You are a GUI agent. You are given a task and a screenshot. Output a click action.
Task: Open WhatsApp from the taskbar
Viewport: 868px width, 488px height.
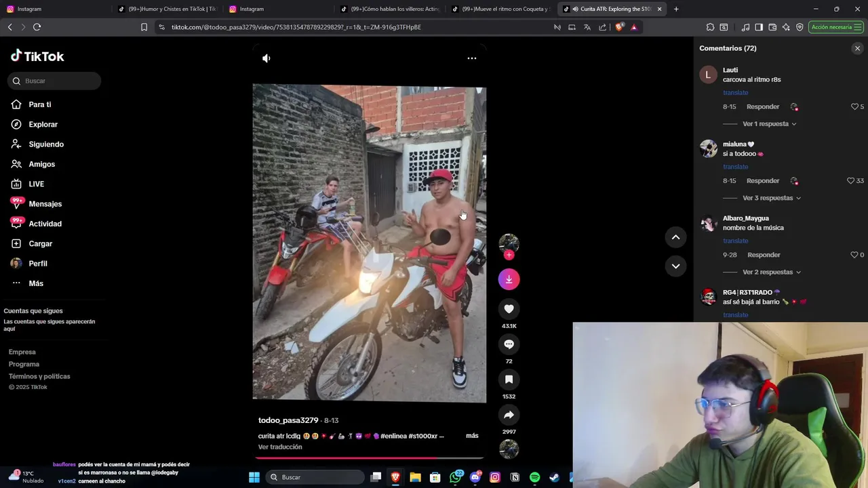click(456, 477)
